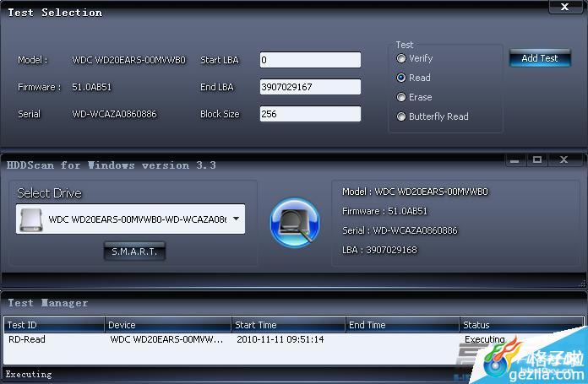Close the Test Selection window
The image size is (588, 384).
click(565, 7)
